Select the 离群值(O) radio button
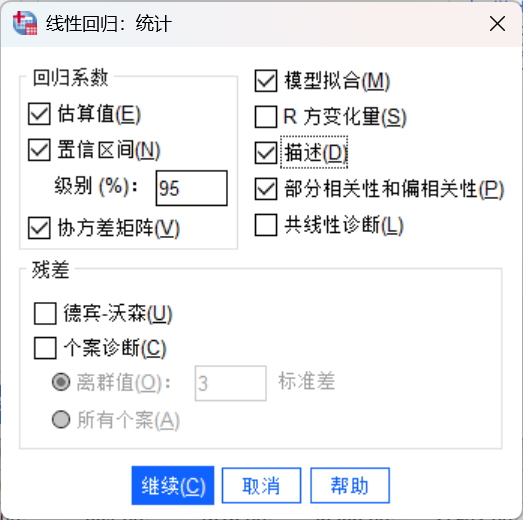 [x=61, y=382]
